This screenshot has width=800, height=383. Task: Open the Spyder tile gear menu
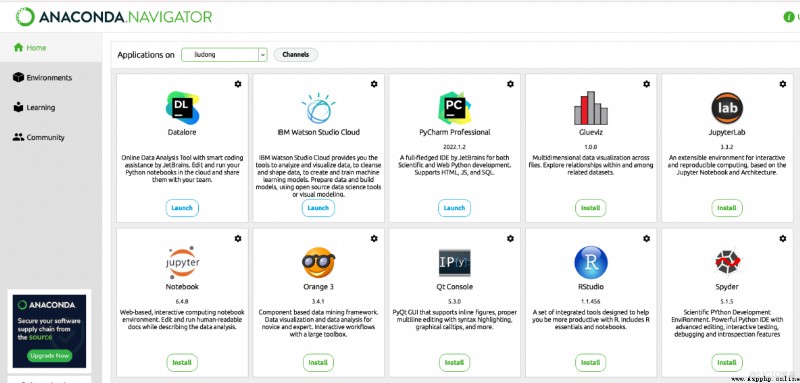pos(783,238)
